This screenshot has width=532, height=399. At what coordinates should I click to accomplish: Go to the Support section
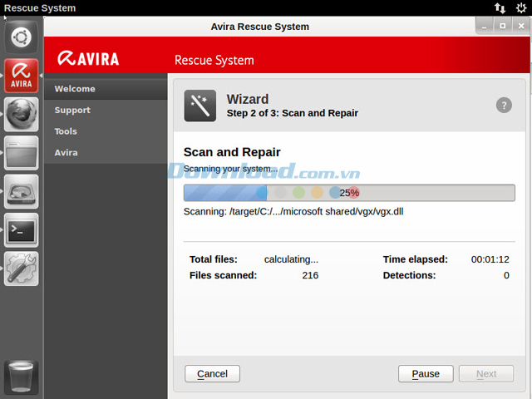[72, 110]
